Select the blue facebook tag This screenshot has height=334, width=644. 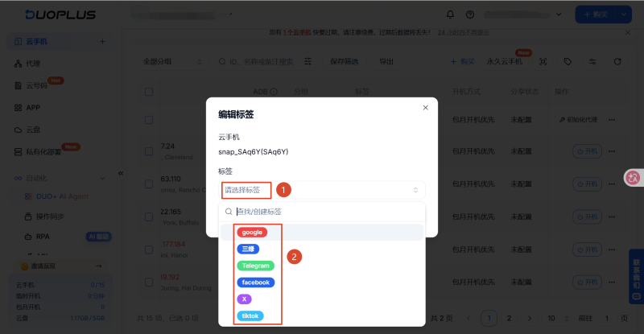[255, 282]
